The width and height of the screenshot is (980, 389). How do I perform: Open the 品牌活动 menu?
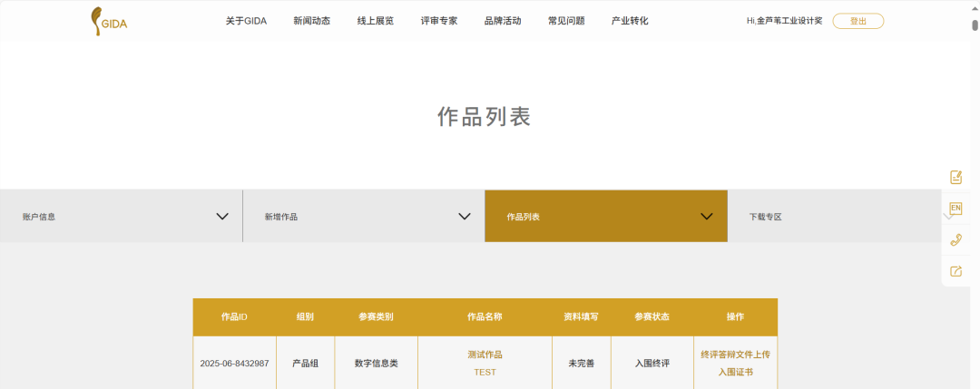click(x=503, y=21)
